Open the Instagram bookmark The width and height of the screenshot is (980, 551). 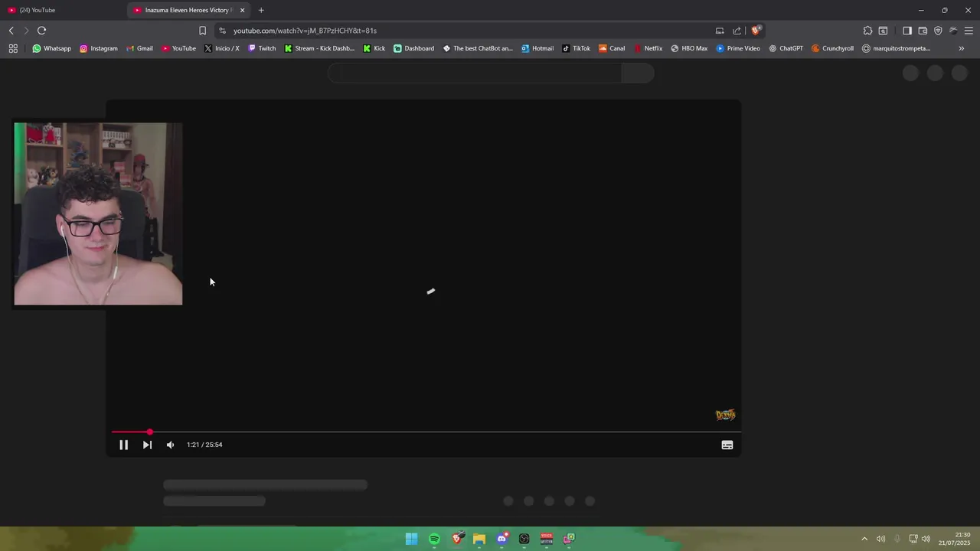[99, 48]
